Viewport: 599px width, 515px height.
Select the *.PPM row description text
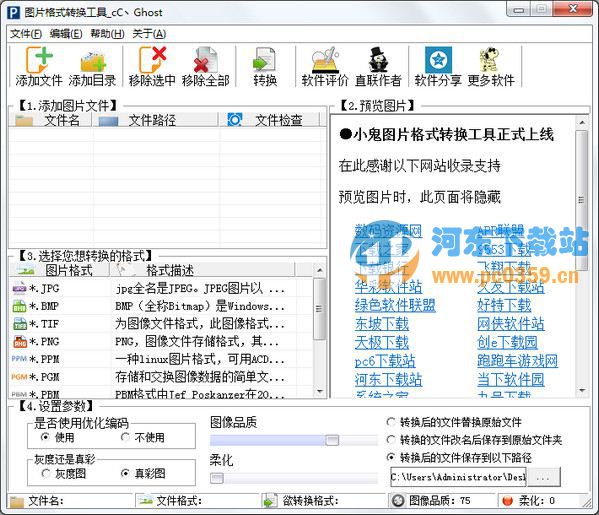tap(200, 359)
